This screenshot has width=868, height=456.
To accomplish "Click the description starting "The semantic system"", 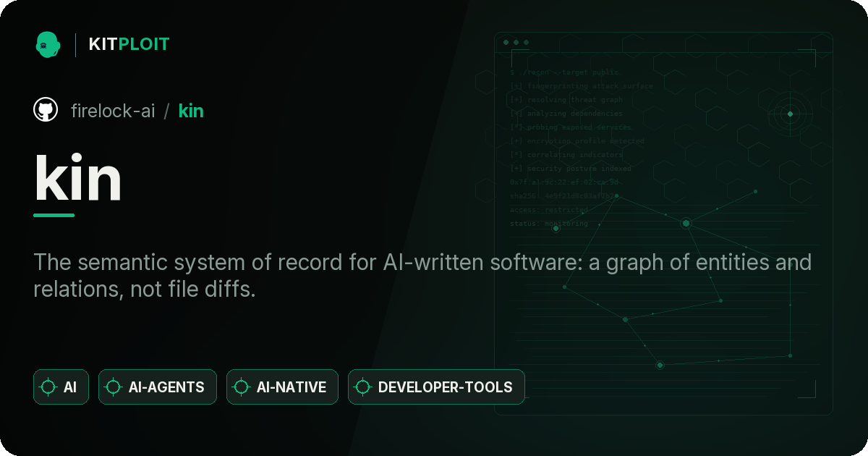I will (x=422, y=276).
